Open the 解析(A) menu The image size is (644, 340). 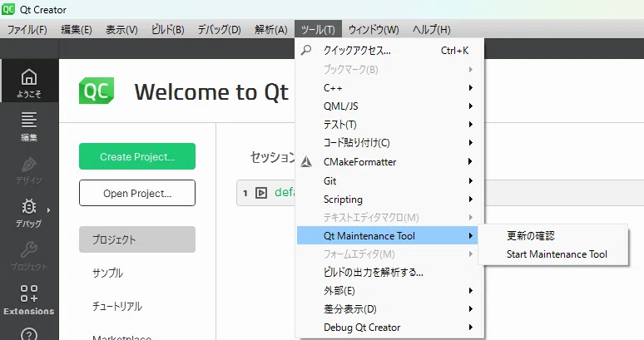271,30
